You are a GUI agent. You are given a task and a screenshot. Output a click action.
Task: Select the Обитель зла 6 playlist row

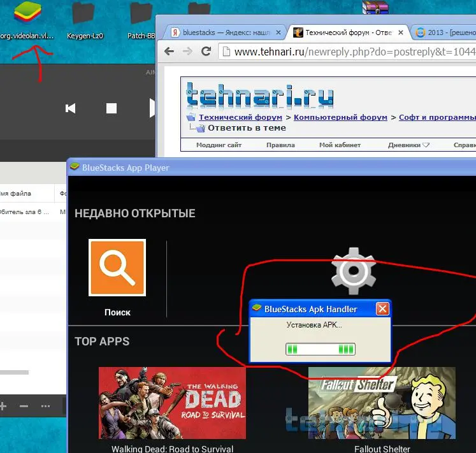pos(32,212)
